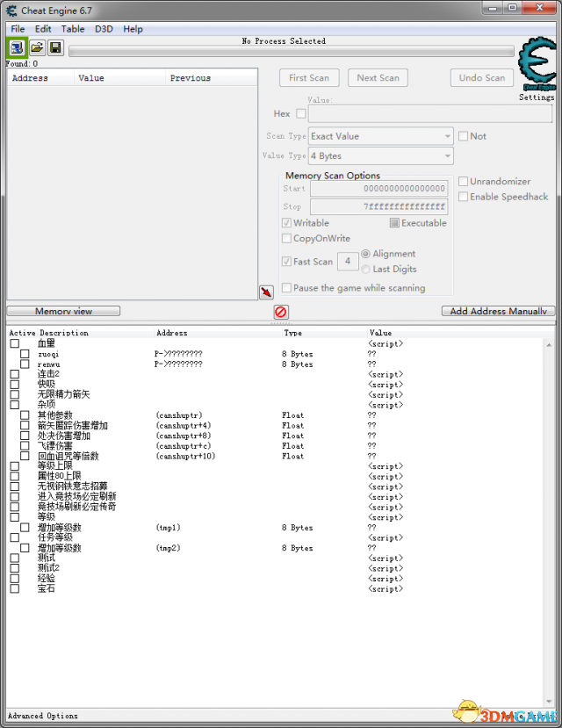
Task: Click the Previous column header
Action: [211, 78]
